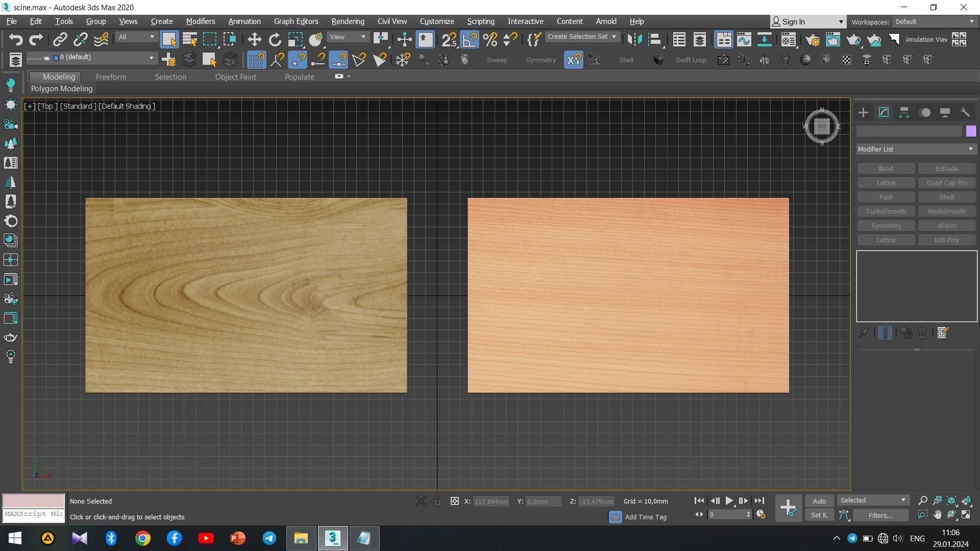Image resolution: width=980 pixels, height=551 pixels.
Task: Open the Rendering menu
Action: point(348,21)
